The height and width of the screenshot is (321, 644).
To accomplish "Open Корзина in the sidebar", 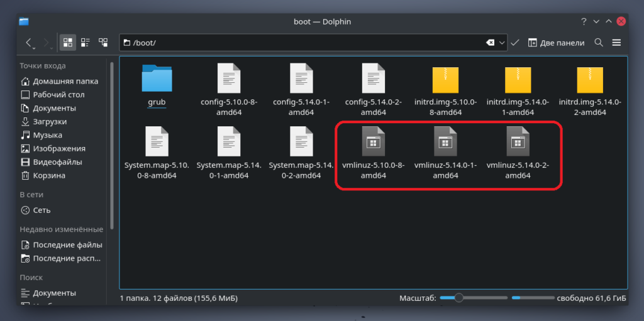I will 49,175.
